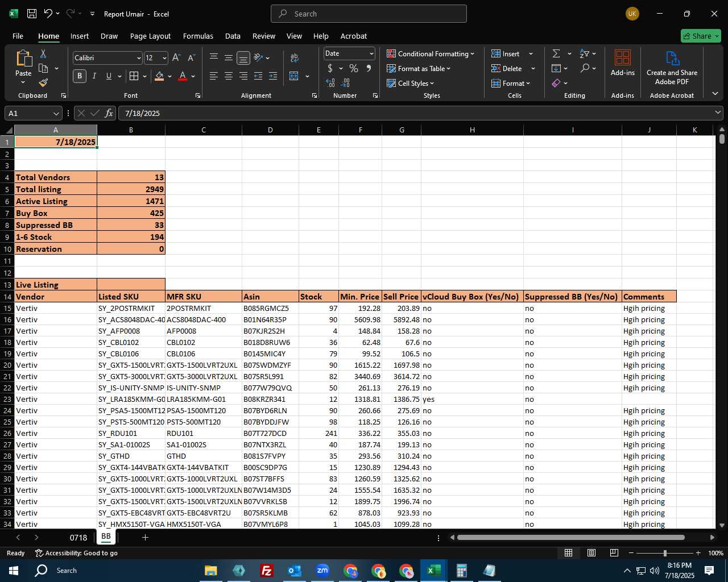Image resolution: width=728 pixels, height=582 pixels.
Task: Select the Format Painter brush icon
Action: pyautogui.click(x=43, y=83)
